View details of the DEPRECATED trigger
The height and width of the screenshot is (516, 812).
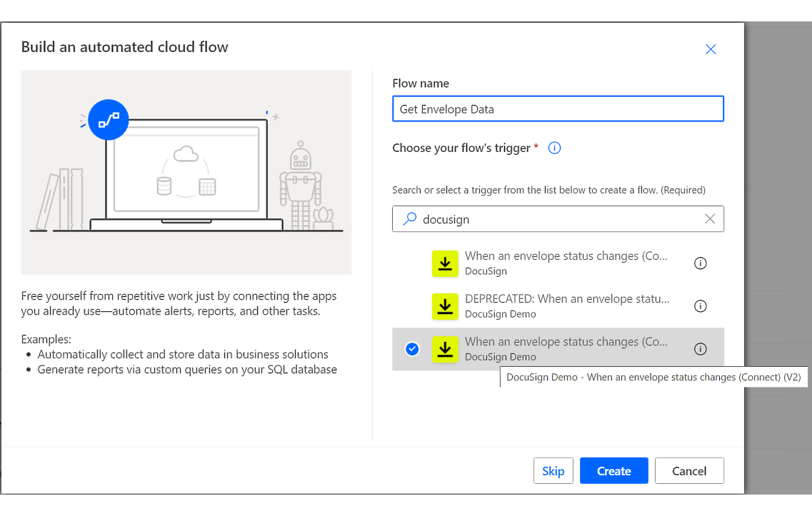(700, 306)
